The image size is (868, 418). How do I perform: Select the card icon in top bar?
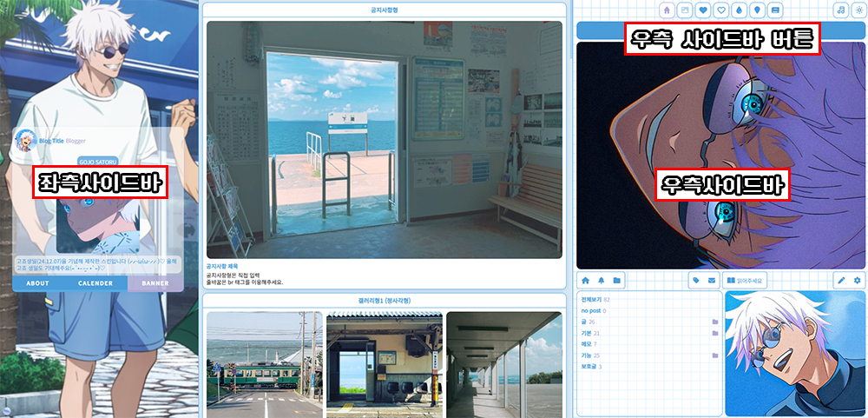pos(774,10)
